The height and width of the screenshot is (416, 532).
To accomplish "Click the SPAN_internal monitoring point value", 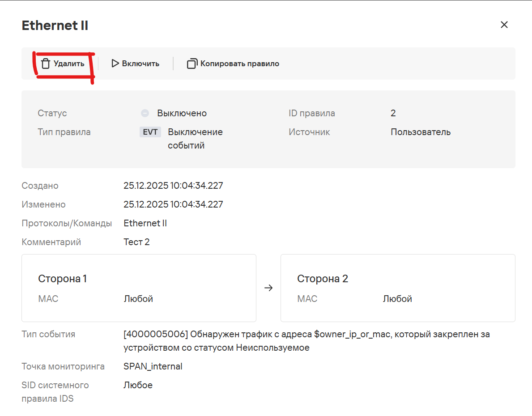I will (153, 366).
